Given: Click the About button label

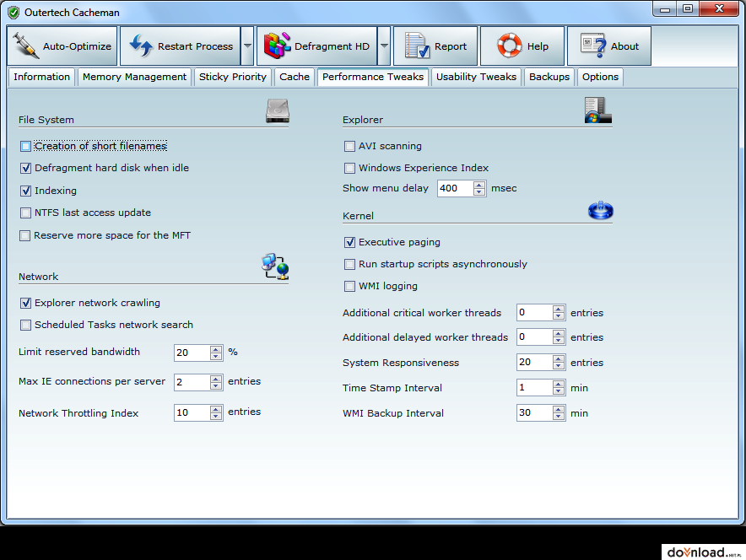Looking at the screenshot, I should [624, 46].
